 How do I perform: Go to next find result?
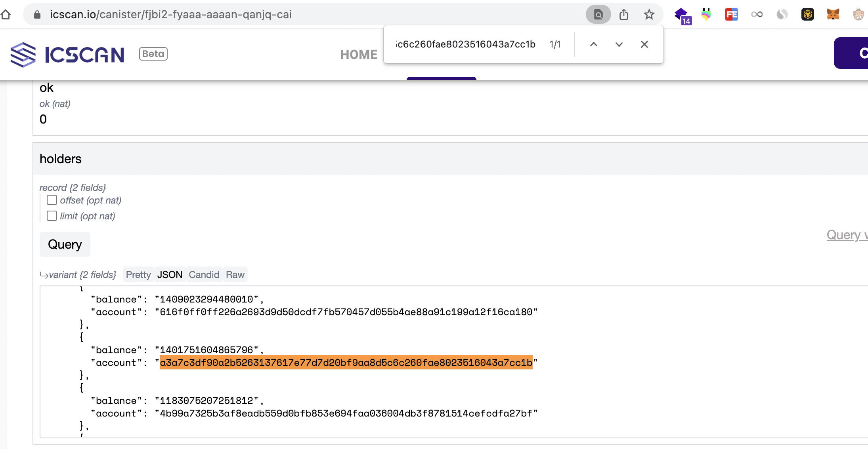tap(619, 44)
